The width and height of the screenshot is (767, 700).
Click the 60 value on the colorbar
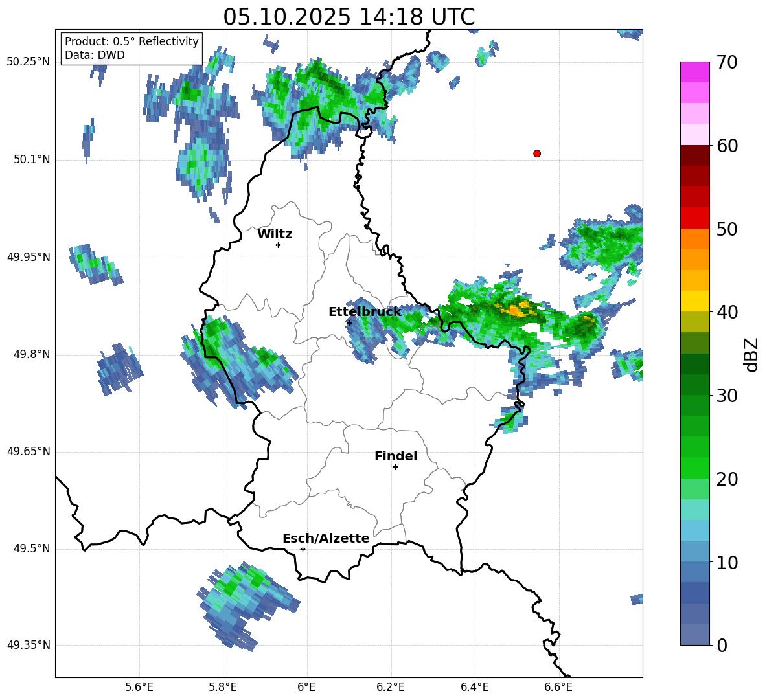727,145
